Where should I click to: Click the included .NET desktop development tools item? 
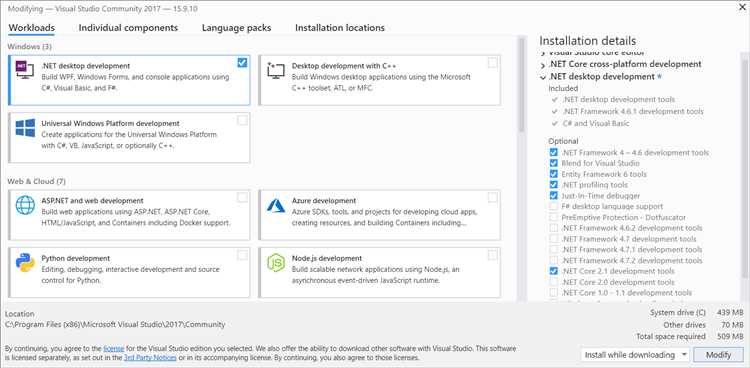coord(618,99)
